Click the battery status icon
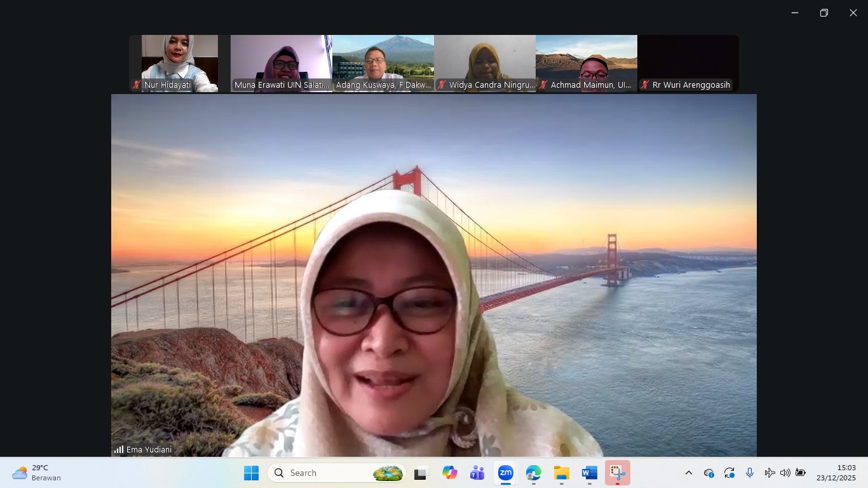This screenshot has width=868, height=488. pyautogui.click(x=801, y=473)
